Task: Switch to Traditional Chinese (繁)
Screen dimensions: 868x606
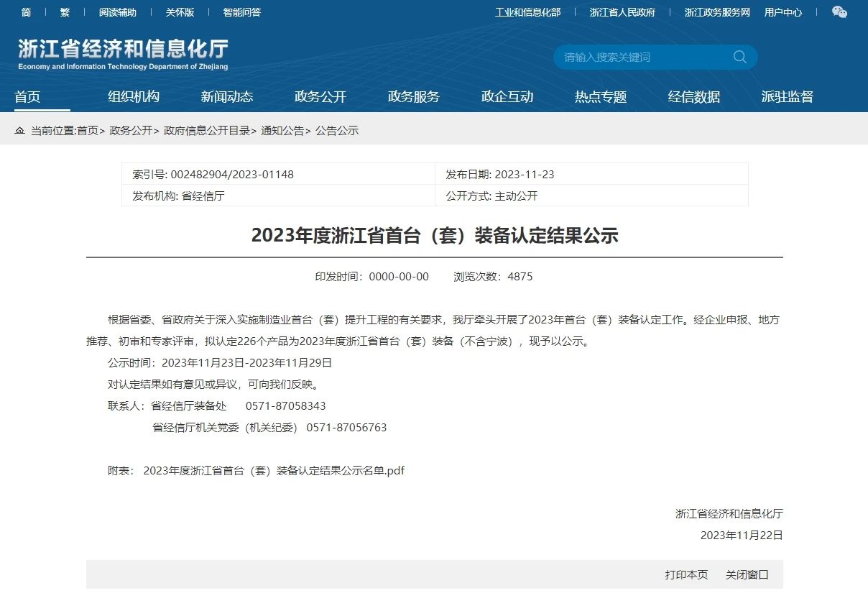Action: [x=65, y=12]
